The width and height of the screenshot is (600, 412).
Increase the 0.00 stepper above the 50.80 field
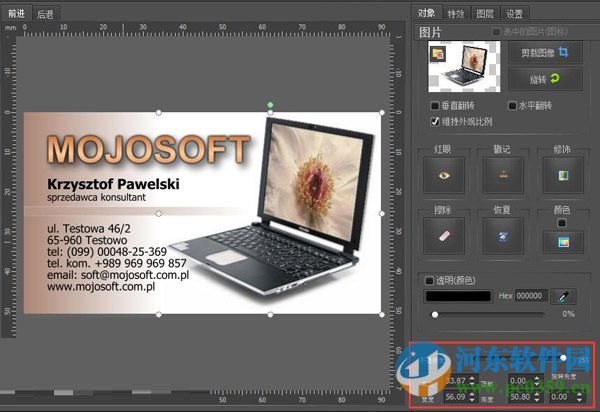click(537, 378)
